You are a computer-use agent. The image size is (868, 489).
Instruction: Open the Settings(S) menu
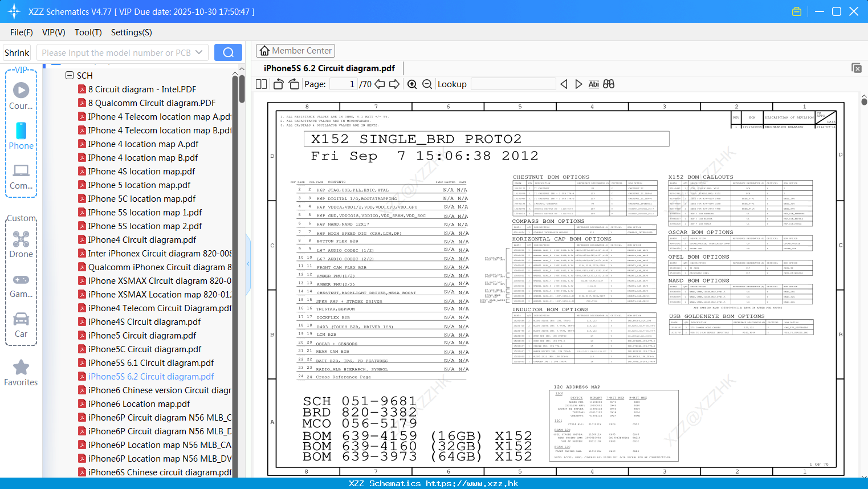coord(132,32)
